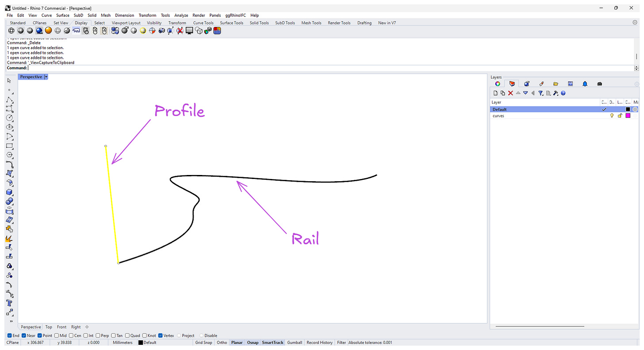Open the Curve menu
The image size is (644, 350).
[46, 15]
